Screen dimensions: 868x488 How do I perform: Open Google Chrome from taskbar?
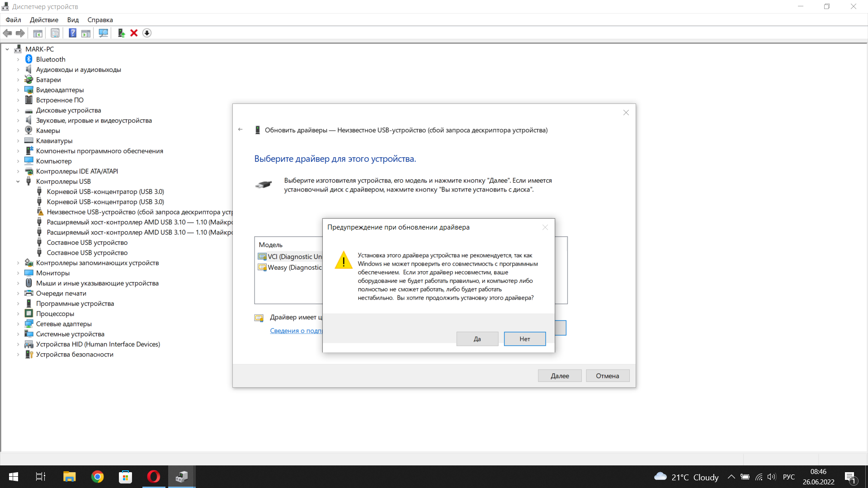(x=97, y=477)
